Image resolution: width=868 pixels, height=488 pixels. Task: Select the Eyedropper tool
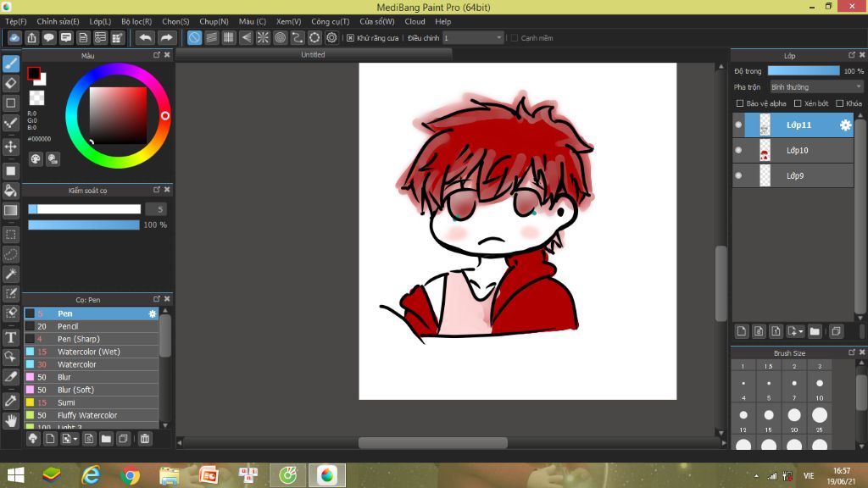point(10,401)
